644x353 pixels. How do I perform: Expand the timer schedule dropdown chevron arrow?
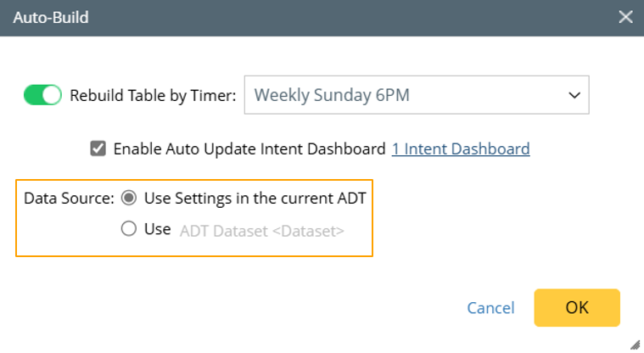[574, 95]
